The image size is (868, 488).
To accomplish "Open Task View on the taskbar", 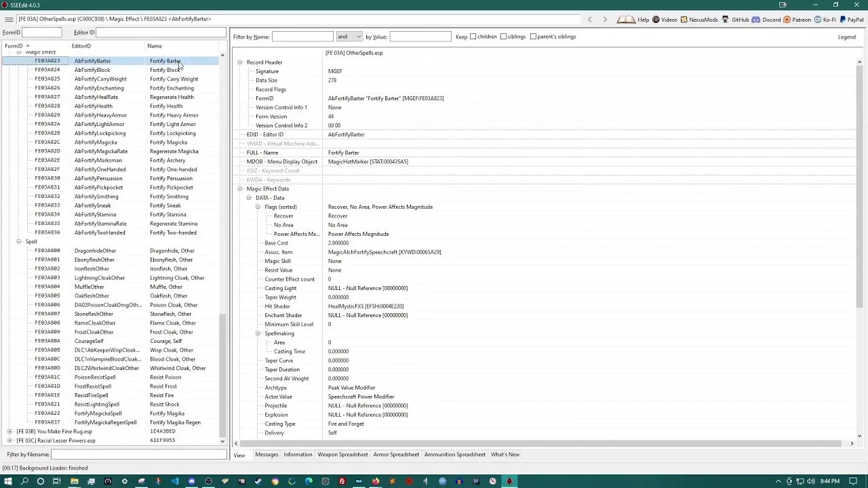I will coord(57,481).
